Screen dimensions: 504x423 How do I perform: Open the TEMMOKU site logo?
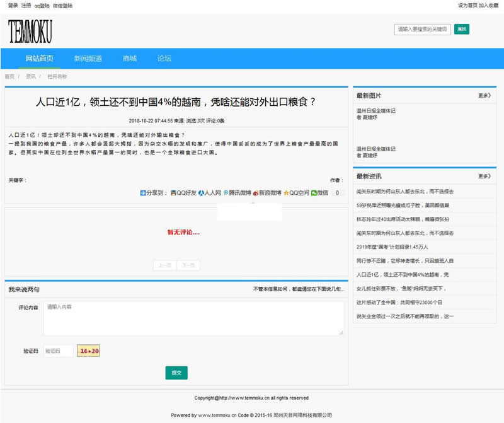tap(30, 28)
